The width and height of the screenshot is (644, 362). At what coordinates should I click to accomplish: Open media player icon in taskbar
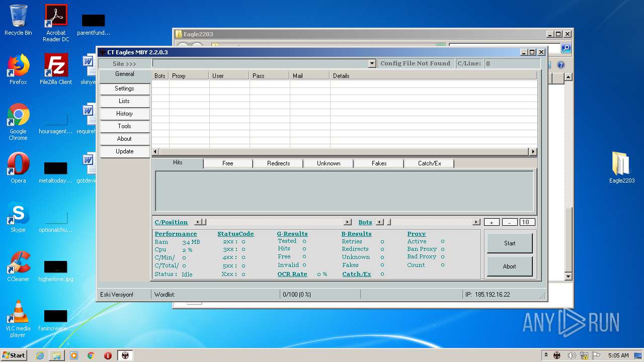click(74, 355)
